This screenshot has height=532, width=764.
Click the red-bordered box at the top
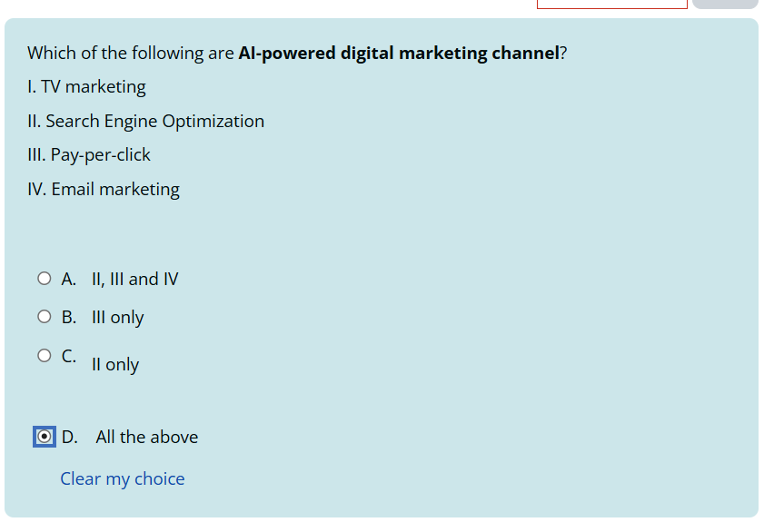click(x=611, y=4)
